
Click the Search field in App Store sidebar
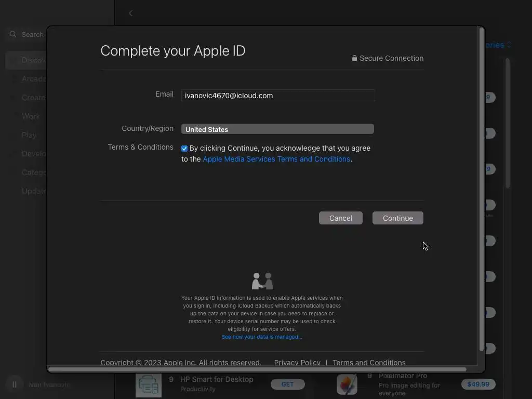click(x=26, y=34)
